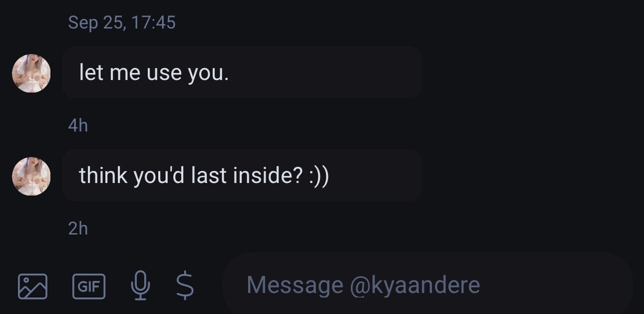View the sender's profile from the first avatar
644x314 pixels.
click(31, 73)
